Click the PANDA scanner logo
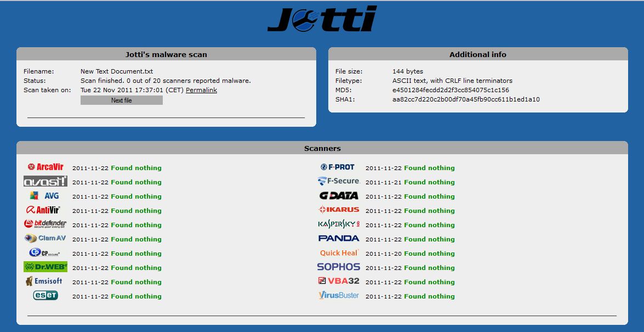The image size is (644, 332). (x=339, y=238)
